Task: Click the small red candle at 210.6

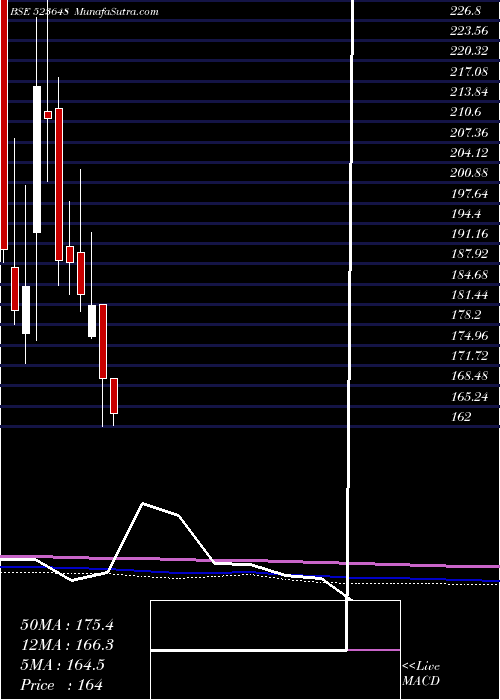Action: point(48,115)
